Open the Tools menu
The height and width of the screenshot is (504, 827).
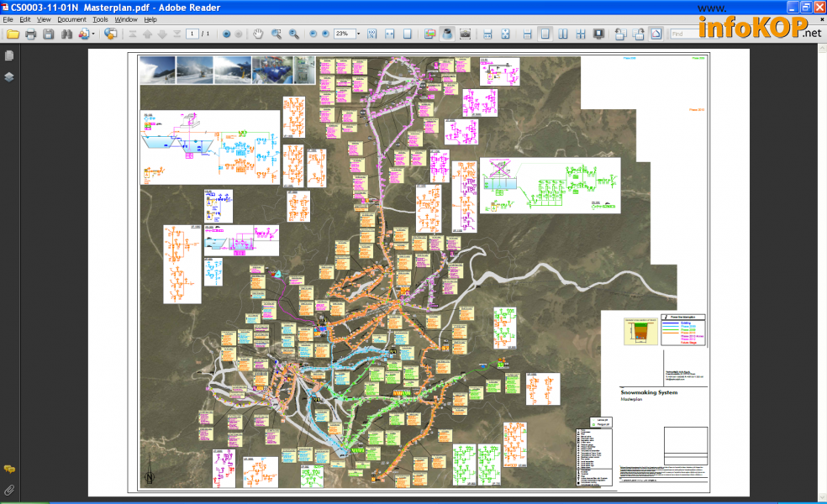(100, 18)
